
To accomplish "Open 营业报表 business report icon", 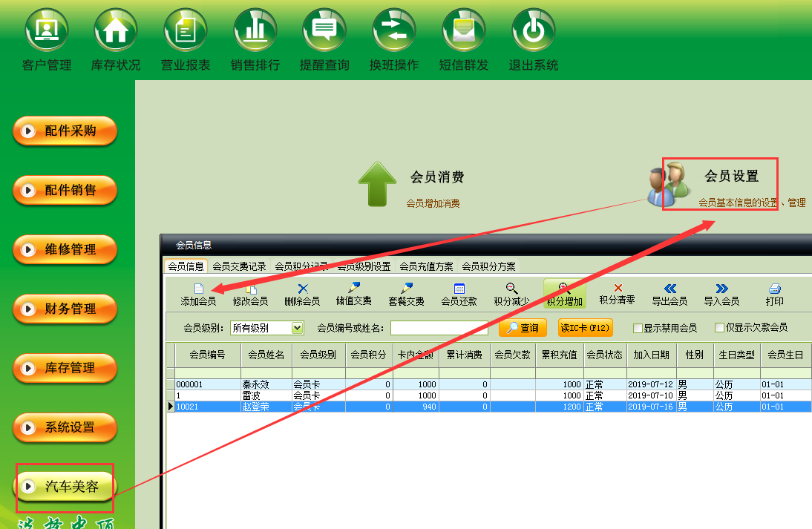I will [186, 30].
